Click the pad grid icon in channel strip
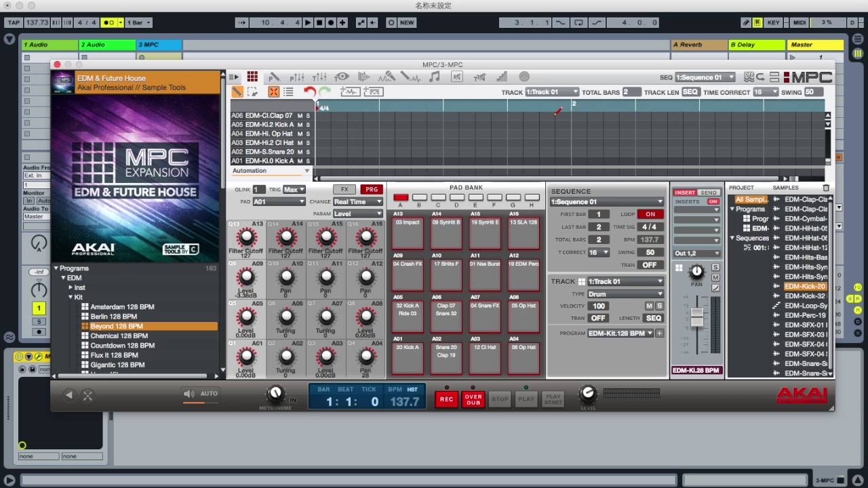Screen dimensions: 868x488 [x=679, y=268]
